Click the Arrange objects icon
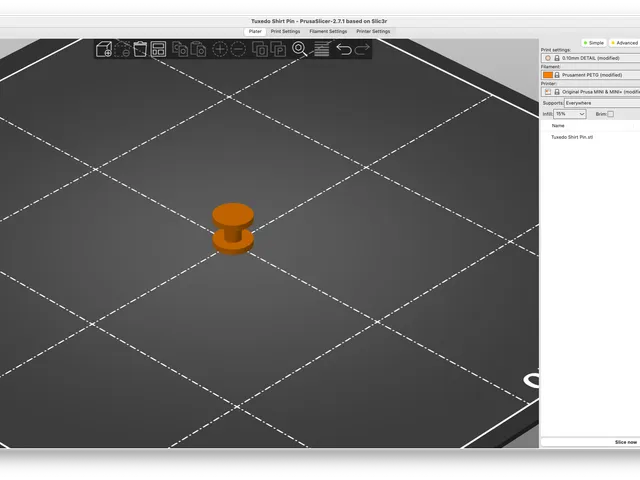 point(158,49)
